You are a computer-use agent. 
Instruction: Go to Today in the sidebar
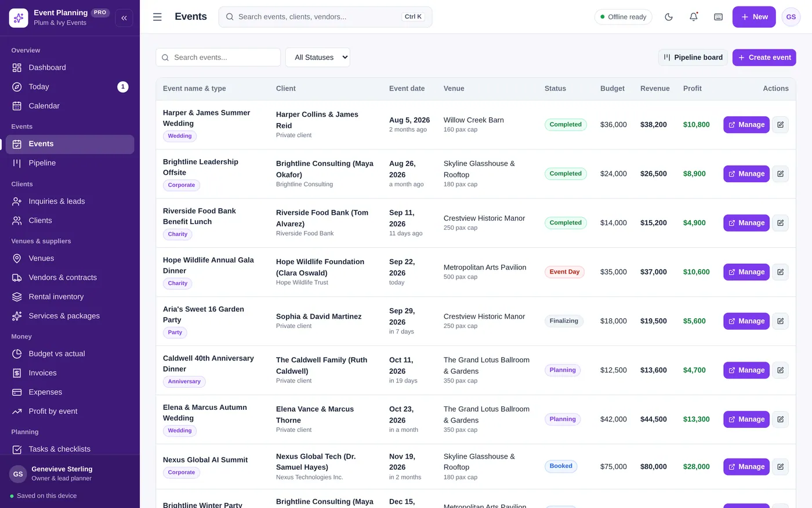point(70,87)
